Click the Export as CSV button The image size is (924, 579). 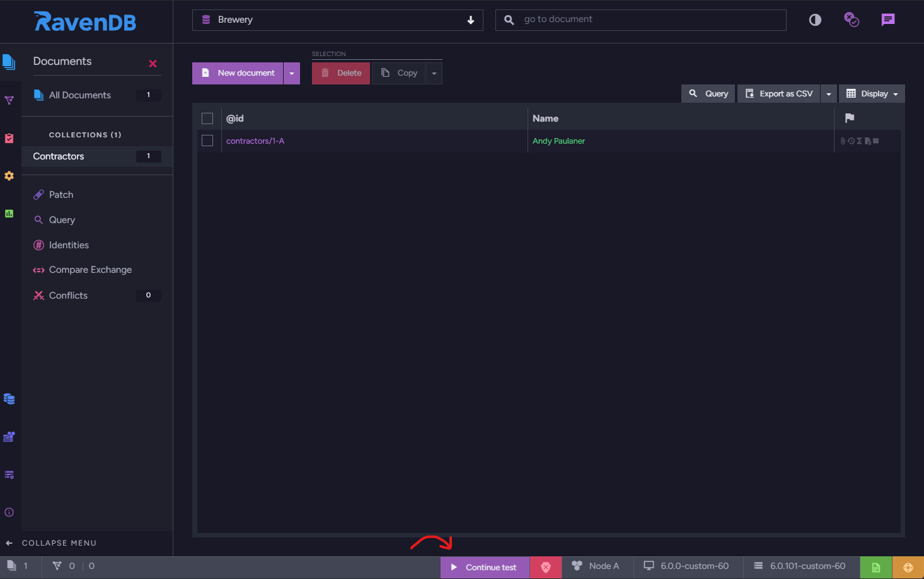point(779,94)
